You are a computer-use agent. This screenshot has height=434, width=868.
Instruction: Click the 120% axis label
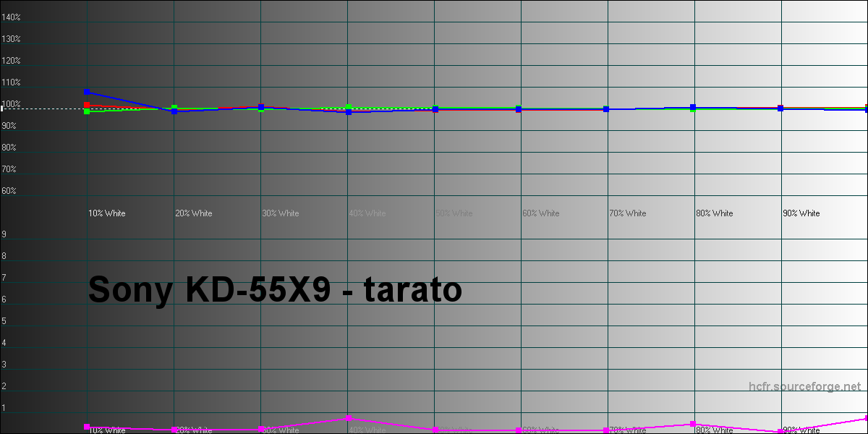pos(11,61)
